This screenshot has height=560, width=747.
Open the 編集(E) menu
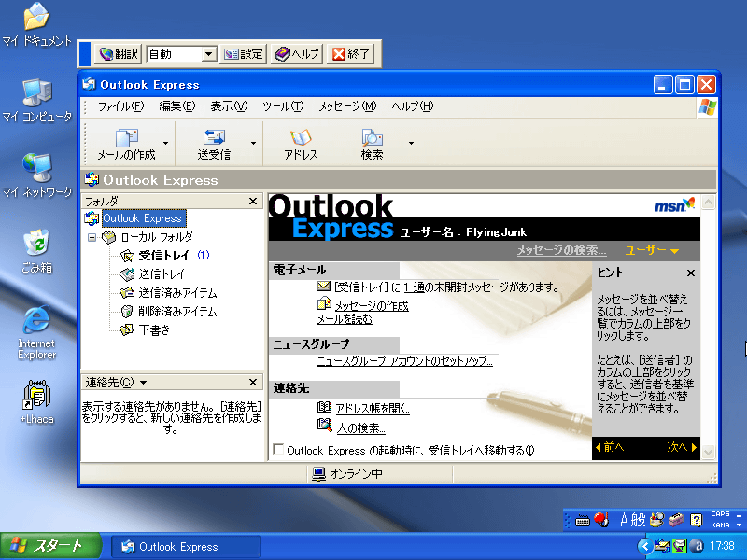177,106
